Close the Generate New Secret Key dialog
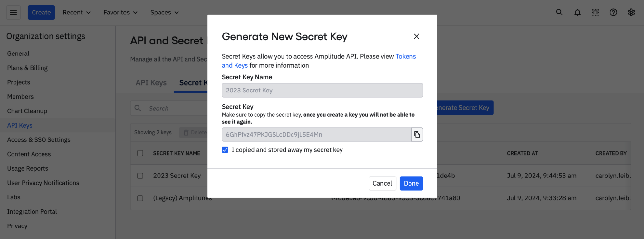The height and width of the screenshot is (239, 644). (x=417, y=36)
